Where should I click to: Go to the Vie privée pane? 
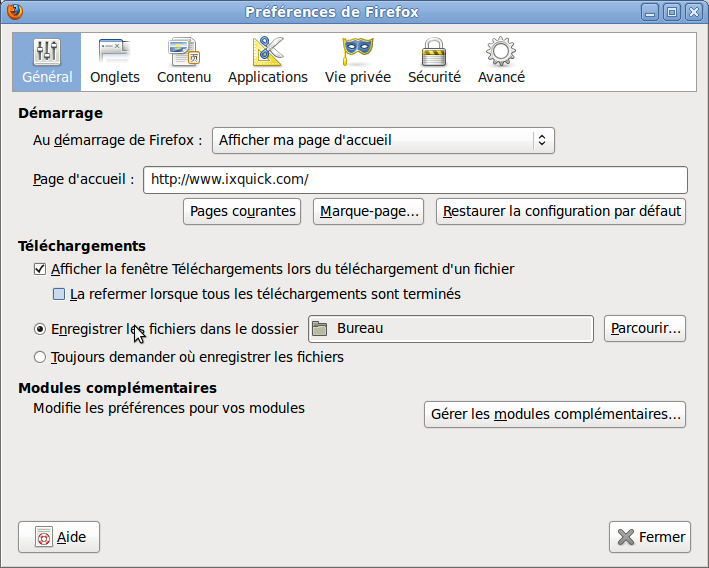(x=358, y=62)
